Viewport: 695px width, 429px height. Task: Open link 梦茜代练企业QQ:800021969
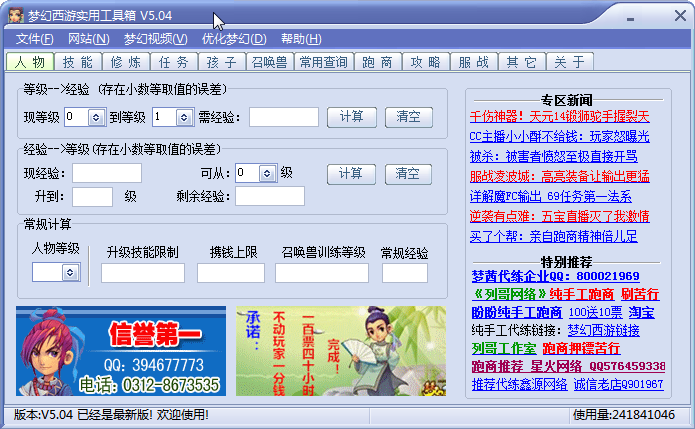coord(555,276)
